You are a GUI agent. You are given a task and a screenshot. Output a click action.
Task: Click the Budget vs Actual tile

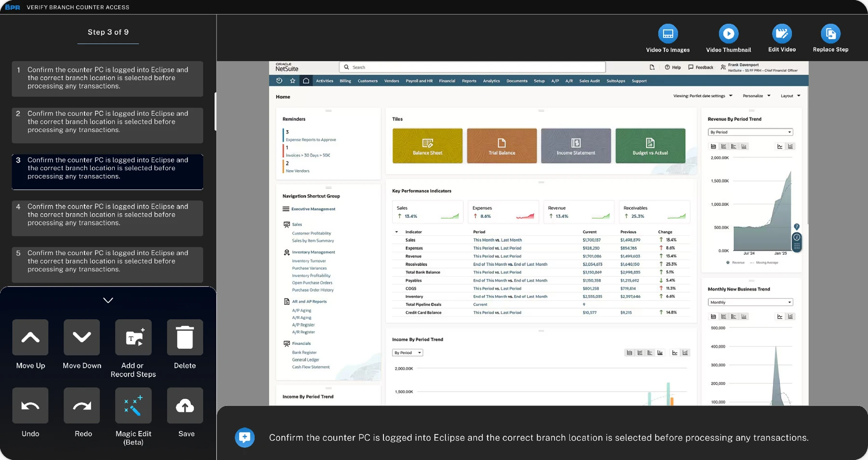[650, 146]
